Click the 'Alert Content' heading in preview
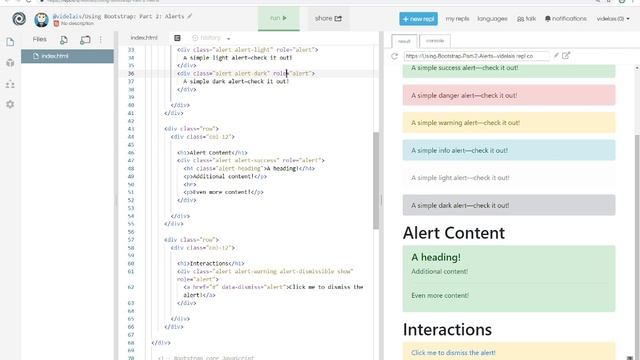Viewport: 640px width, 360px height. pos(453,233)
